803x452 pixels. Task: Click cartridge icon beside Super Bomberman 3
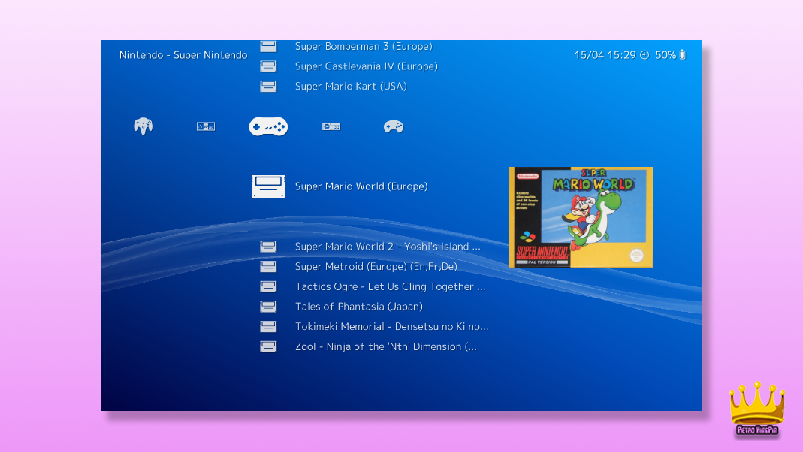pyautogui.click(x=268, y=47)
